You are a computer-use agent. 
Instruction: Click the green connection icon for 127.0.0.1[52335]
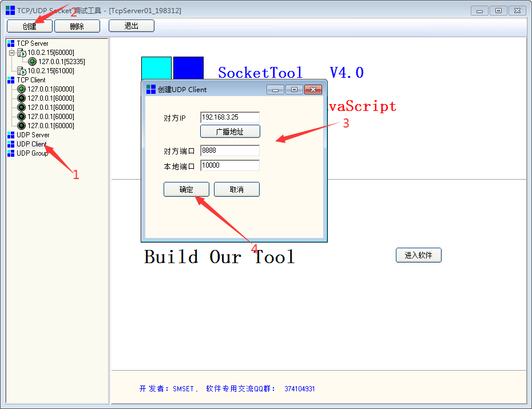33,62
